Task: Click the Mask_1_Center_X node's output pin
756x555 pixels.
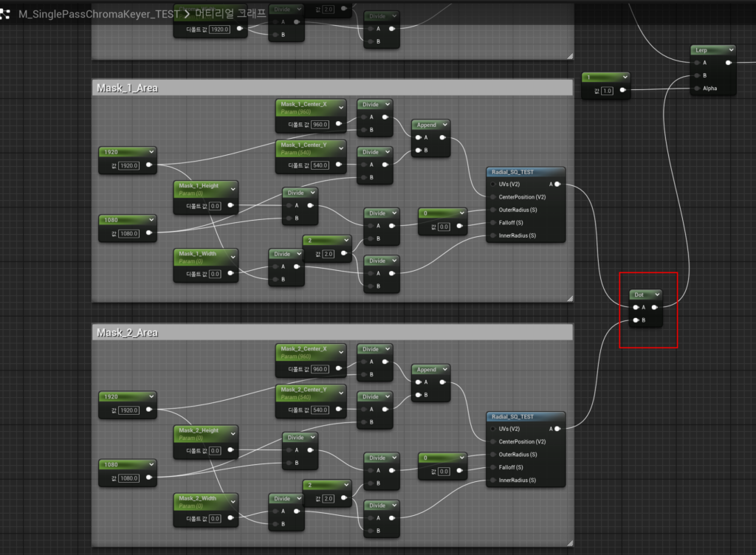Action: (338, 124)
